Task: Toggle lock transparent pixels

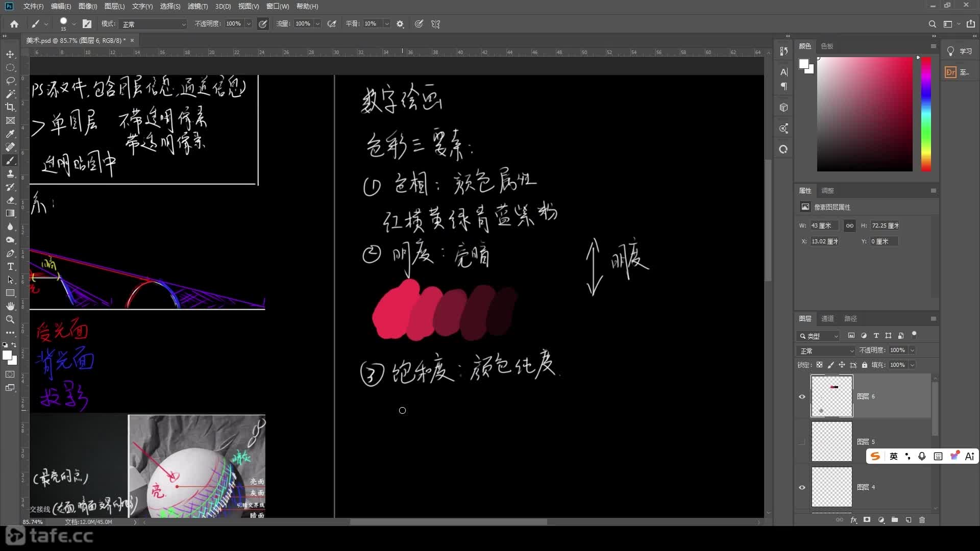Action: pyautogui.click(x=819, y=365)
